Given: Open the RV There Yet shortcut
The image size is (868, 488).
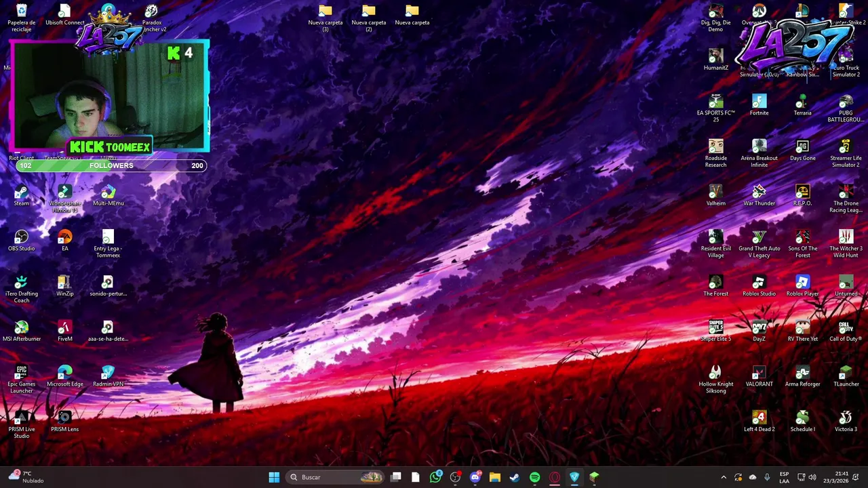Looking at the screenshot, I should coord(803,331).
